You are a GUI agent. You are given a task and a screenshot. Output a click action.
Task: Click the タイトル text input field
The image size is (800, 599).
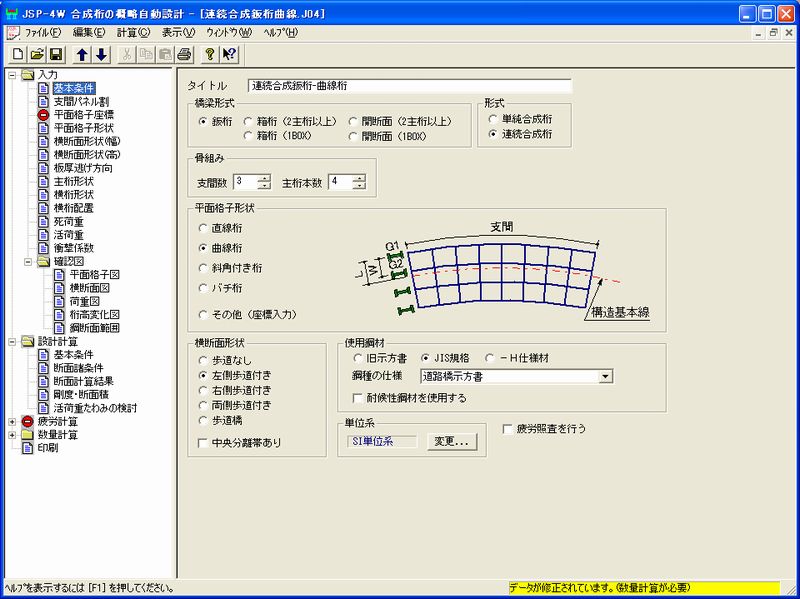[x=408, y=86]
